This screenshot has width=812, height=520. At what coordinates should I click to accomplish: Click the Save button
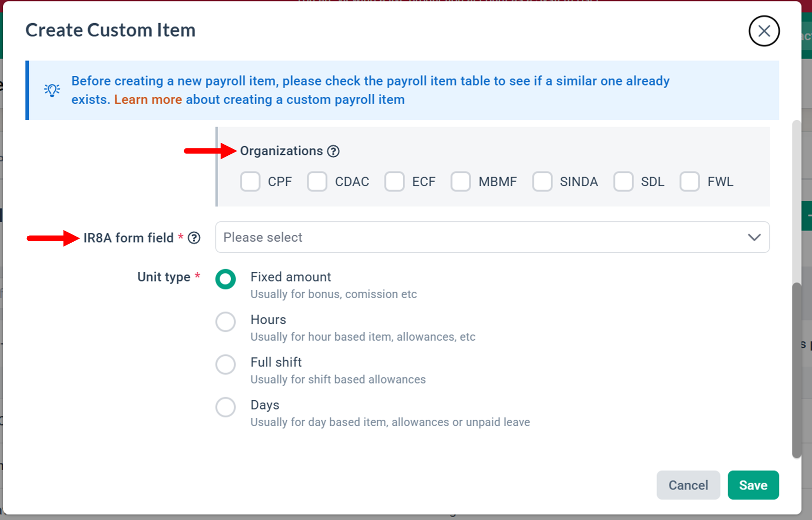pyautogui.click(x=753, y=485)
